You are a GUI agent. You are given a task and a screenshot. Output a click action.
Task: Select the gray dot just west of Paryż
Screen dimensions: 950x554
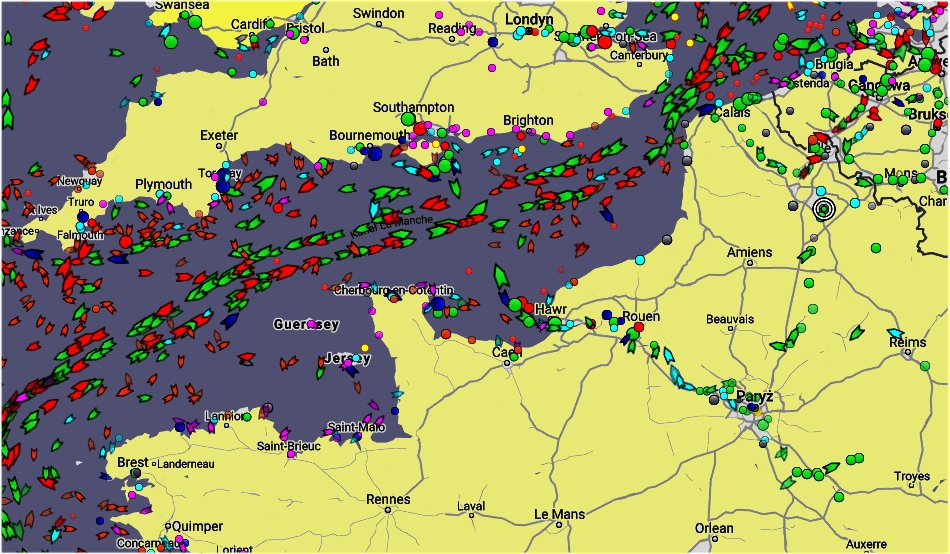pos(712,399)
